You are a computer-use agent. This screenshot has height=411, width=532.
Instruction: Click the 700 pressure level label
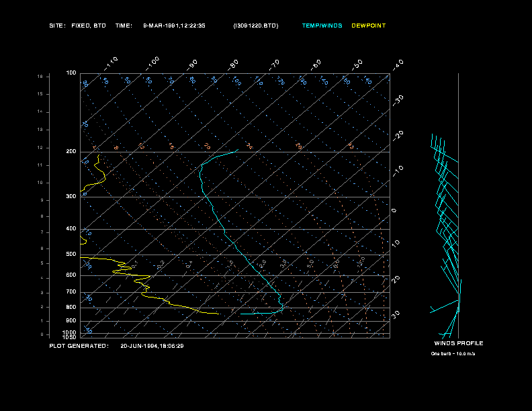coord(71,291)
